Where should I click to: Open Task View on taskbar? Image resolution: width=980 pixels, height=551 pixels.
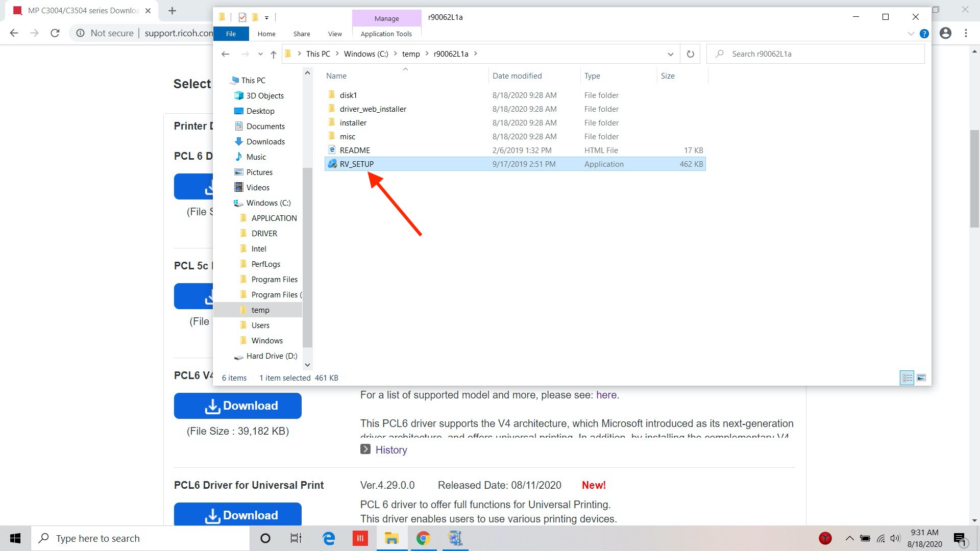[296, 538]
